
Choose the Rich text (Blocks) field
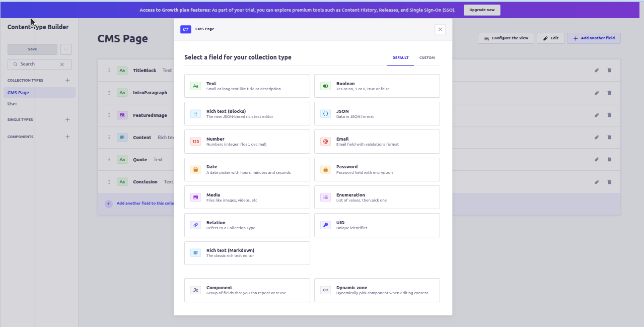pos(247,114)
